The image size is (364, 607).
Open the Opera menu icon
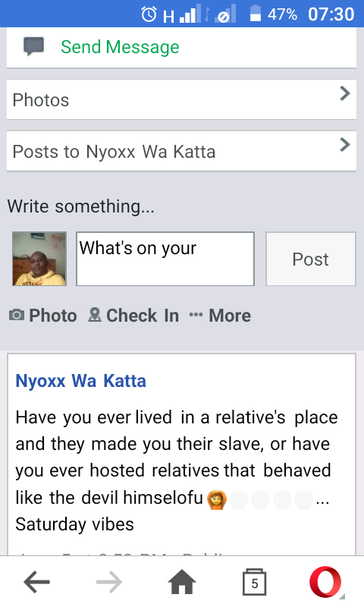[326, 582]
